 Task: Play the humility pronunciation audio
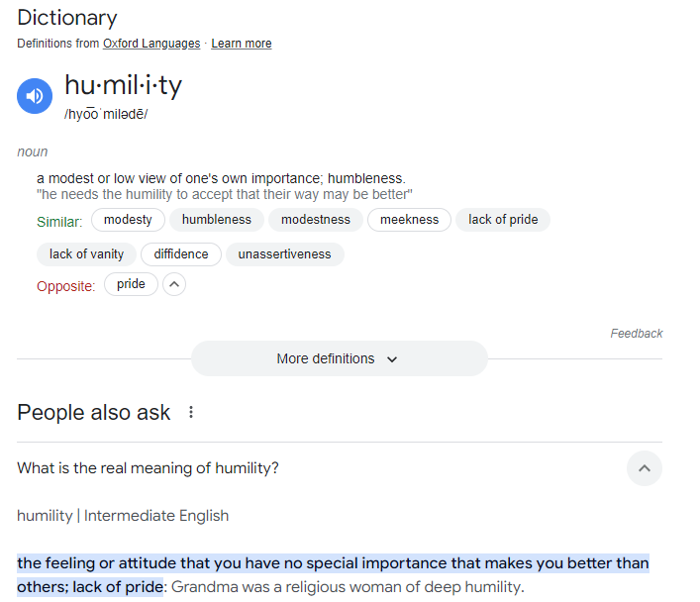click(x=35, y=96)
